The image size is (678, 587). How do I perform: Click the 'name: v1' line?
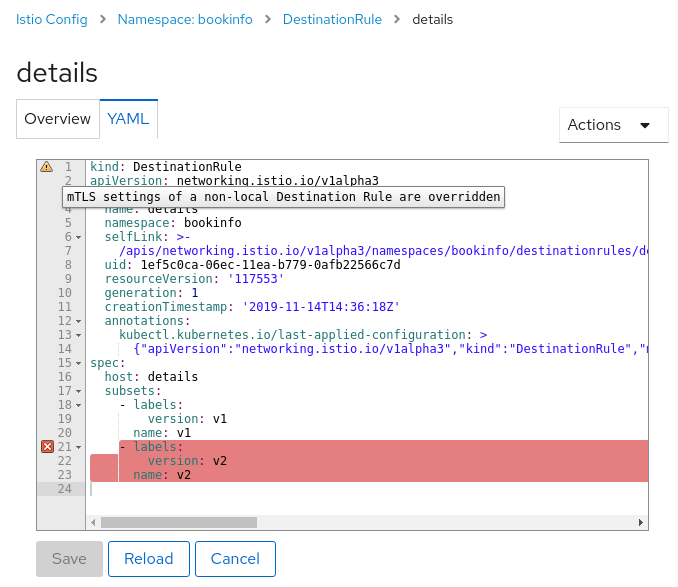click(x=162, y=433)
